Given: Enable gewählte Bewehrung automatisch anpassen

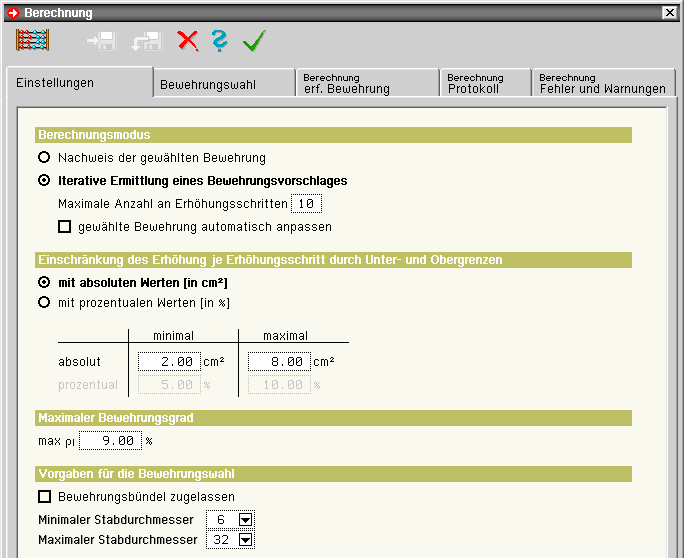Looking at the screenshot, I should coord(65,227).
